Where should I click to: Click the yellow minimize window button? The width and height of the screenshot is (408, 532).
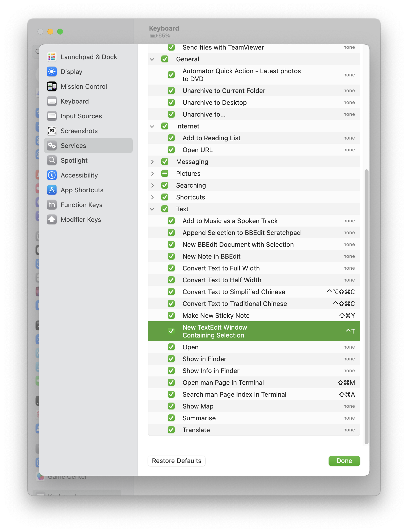tap(50, 32)
